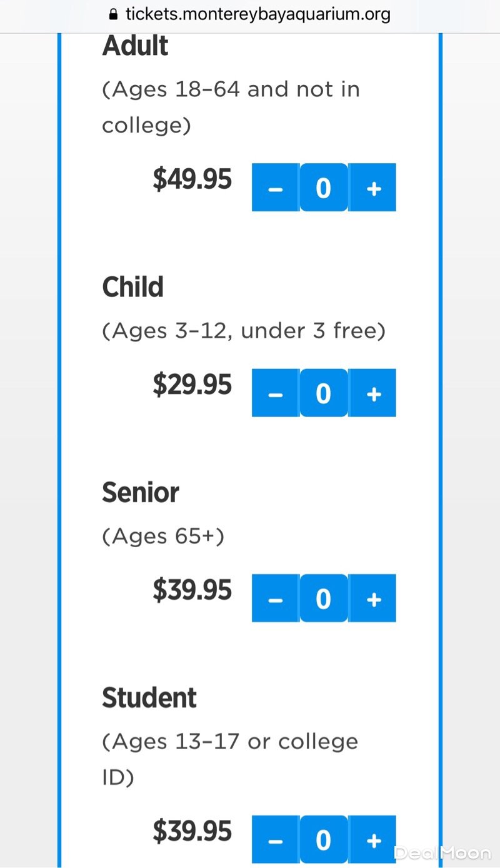Click the $49.95 Adult price
This screenshot has height=868, width=500.
192,179
